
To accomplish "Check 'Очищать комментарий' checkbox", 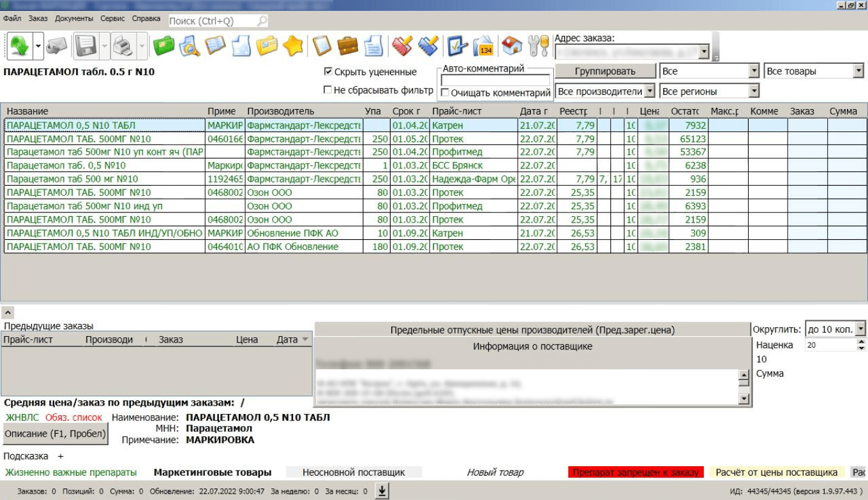I will pos(445,92).
